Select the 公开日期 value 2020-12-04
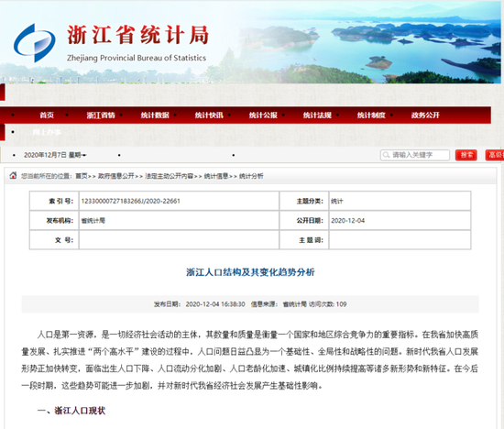 [x=348, y=221]
